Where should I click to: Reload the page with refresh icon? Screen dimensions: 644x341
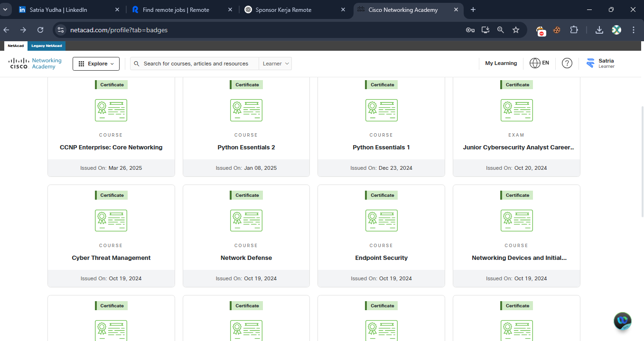(40, 30)
